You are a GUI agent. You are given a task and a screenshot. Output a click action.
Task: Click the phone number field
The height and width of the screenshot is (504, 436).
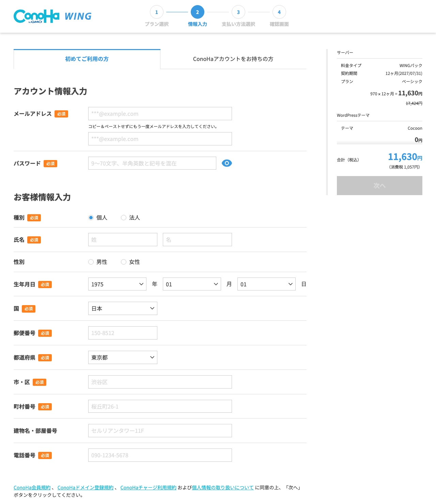160,455
